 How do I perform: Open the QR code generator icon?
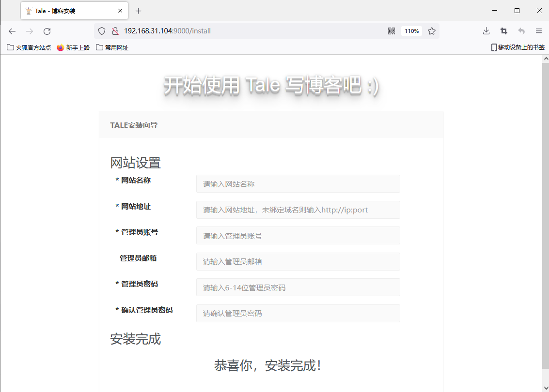(392, 31)
